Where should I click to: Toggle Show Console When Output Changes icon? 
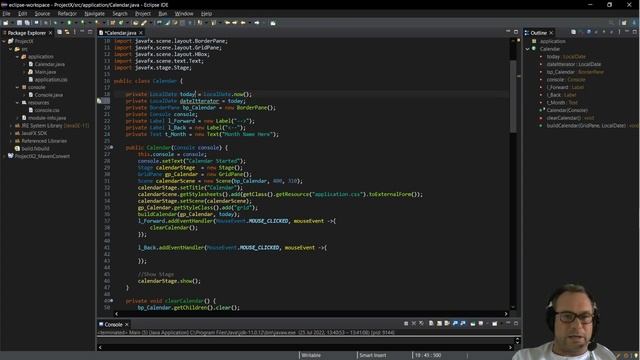tap(455, 324)
